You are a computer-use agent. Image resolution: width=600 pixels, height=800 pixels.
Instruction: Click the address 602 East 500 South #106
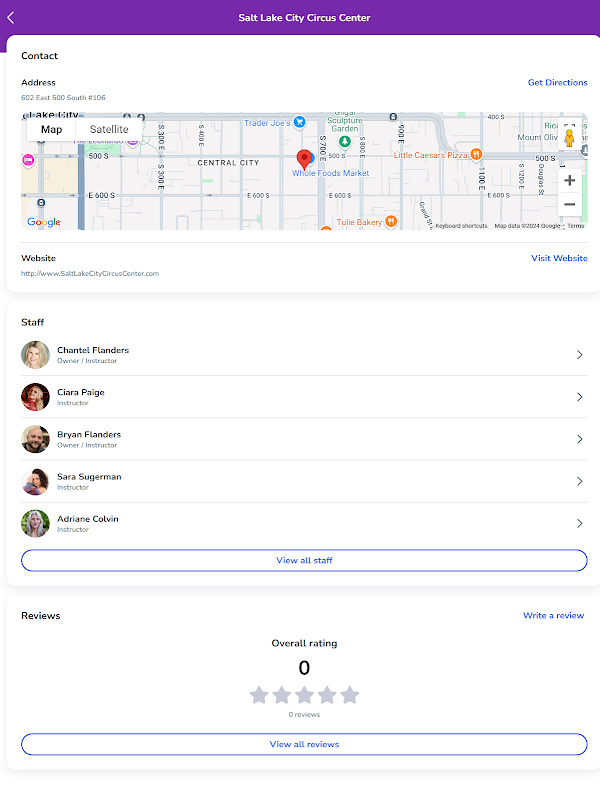click(63, 97)
